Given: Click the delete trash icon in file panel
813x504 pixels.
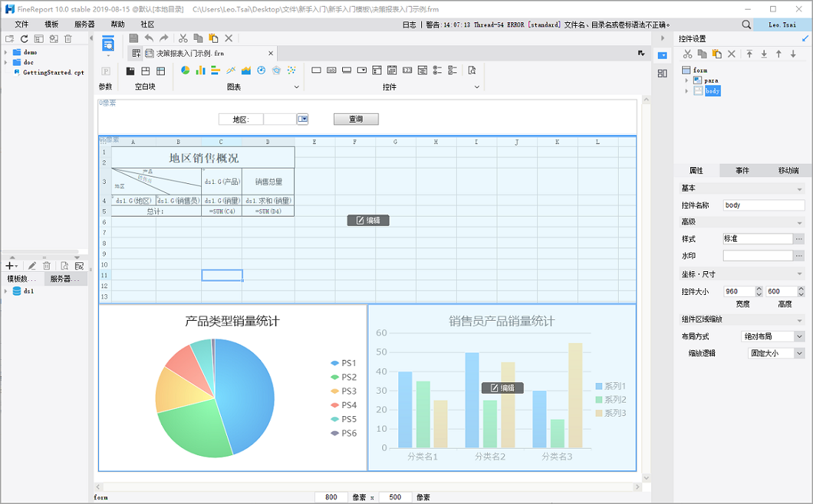Looking at the screenshot, I should [68, 39].
